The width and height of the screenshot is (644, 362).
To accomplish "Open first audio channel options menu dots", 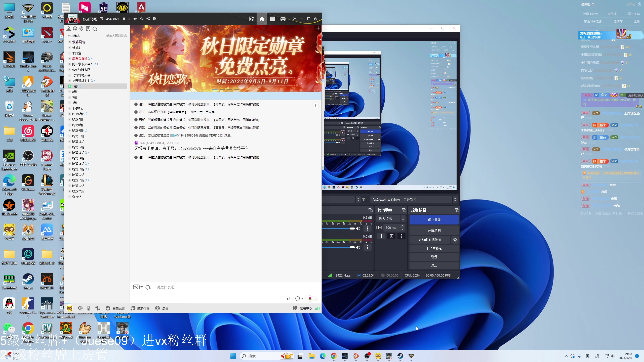I will [367, 229].
